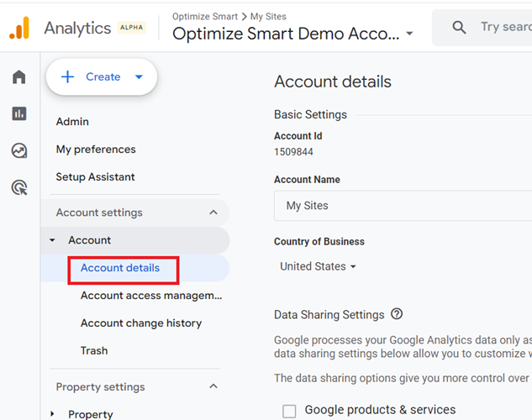The width and height of the screenshot is (532, 420).
Task: Click the Data Sharing Settings help icon
Action: (397, 314)
